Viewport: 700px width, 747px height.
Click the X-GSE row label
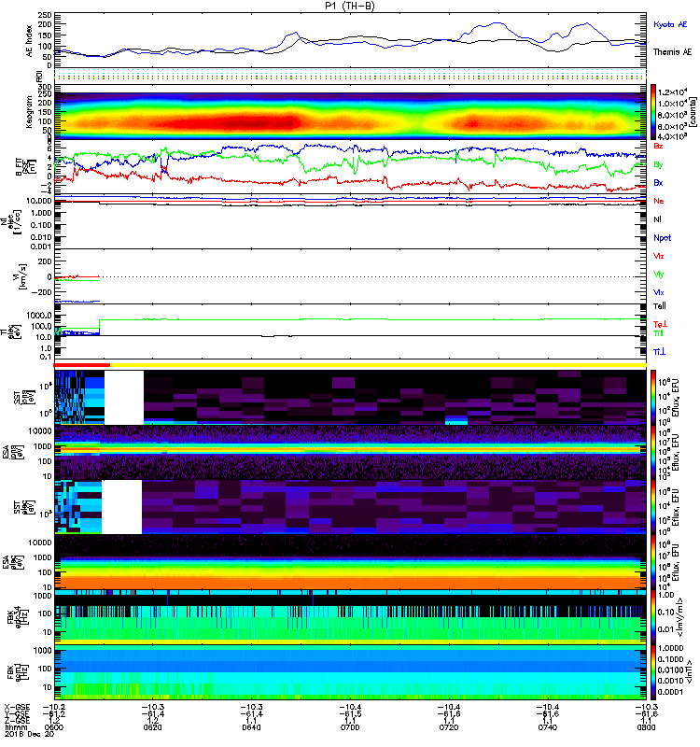(x=17, y=708)
